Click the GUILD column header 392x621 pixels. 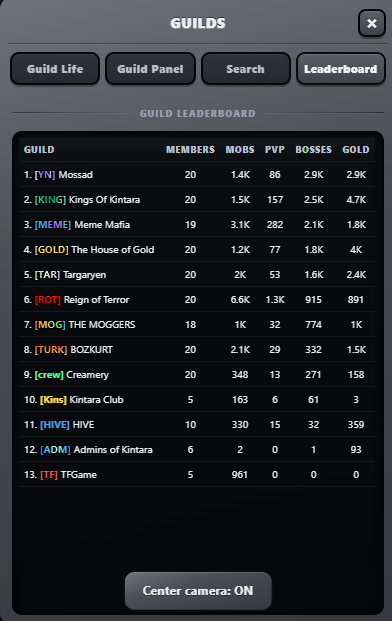click(39, 150)
